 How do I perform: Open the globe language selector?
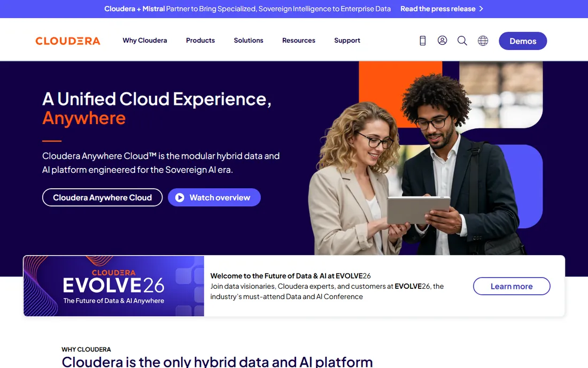point(483,41)
